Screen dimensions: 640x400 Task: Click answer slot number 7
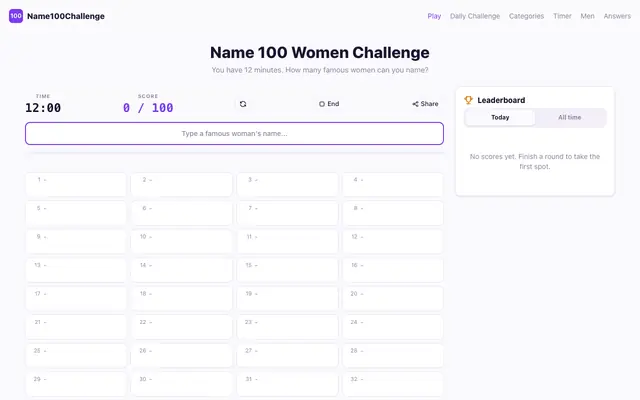(x=287, y=213)
